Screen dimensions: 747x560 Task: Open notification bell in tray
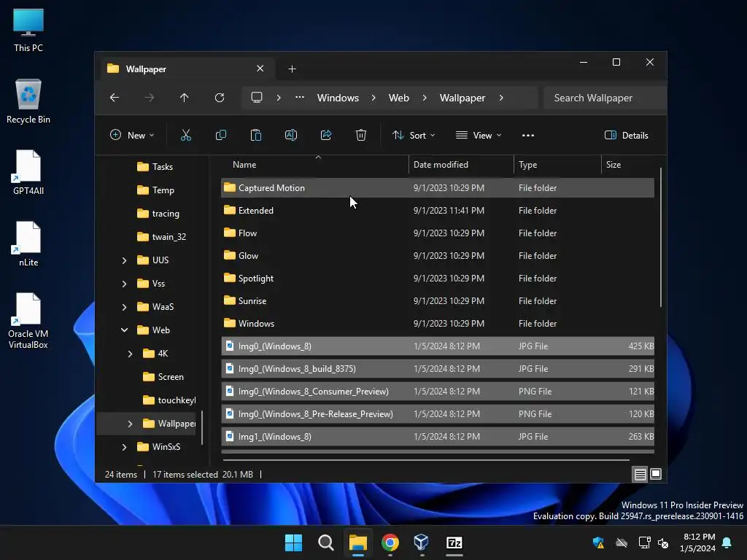[x=727, y=542]
